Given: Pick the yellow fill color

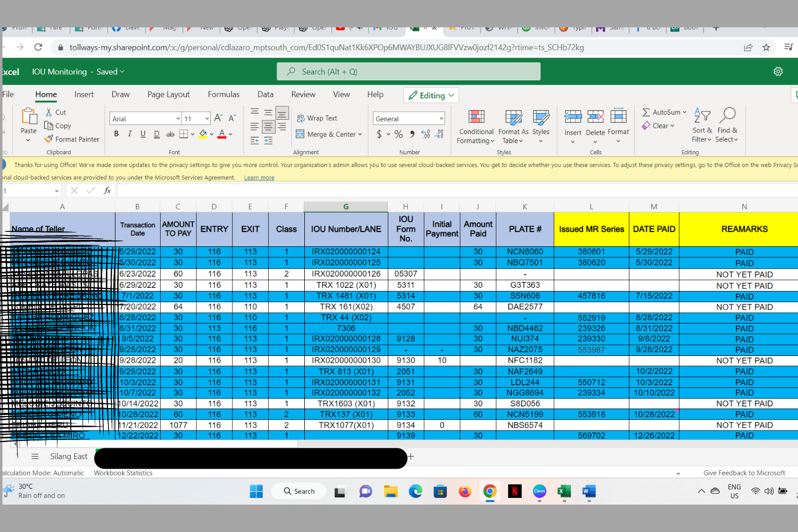Looking at the screenshot, I should (x=203, y=134).
